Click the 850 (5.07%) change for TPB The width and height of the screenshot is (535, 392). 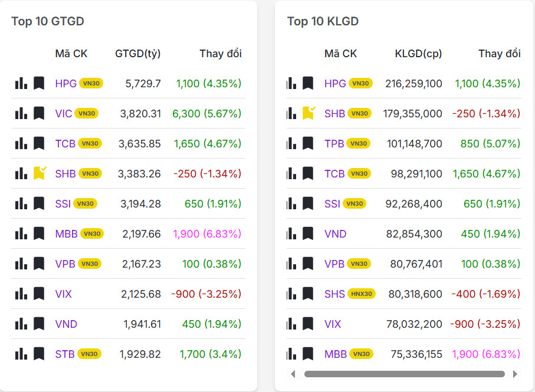pos(490,144)
